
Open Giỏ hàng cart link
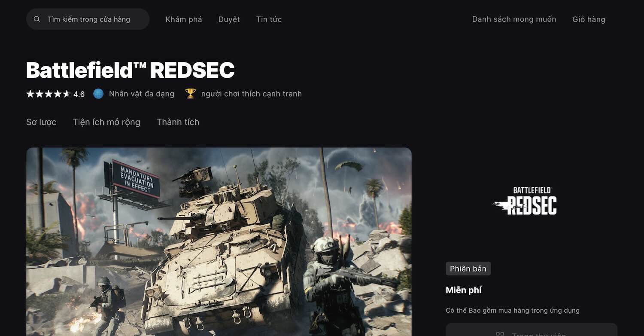[x=589, y=19]
